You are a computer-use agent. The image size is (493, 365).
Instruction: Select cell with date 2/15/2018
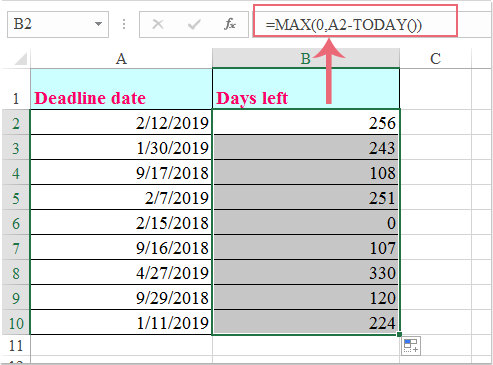[121, 222]
